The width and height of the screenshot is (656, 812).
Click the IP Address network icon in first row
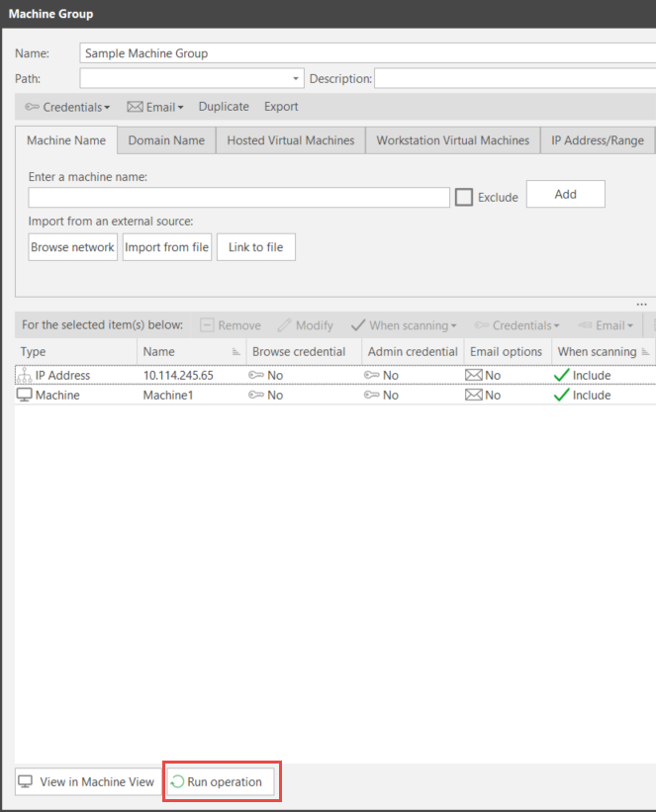coord(25,375)
